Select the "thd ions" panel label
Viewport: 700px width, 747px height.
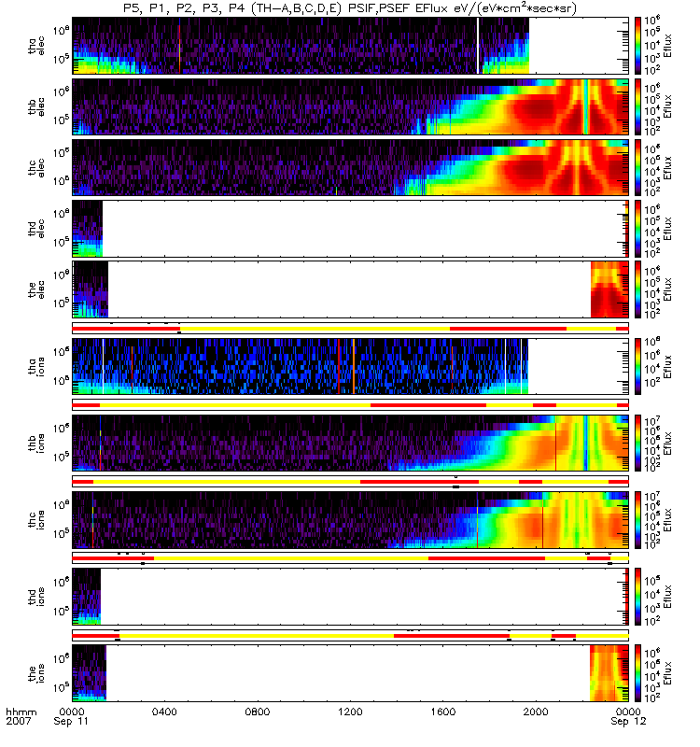(35, 597)
